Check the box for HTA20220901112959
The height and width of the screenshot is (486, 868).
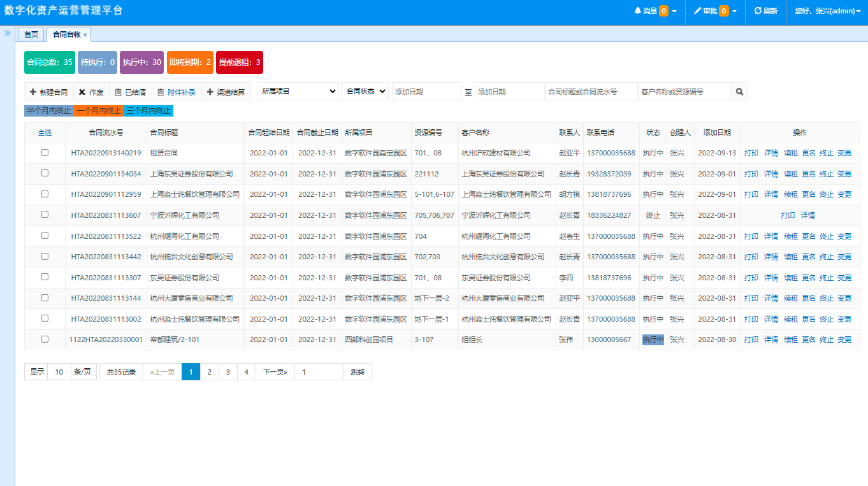pyautogui.click(x=45, y=194)
